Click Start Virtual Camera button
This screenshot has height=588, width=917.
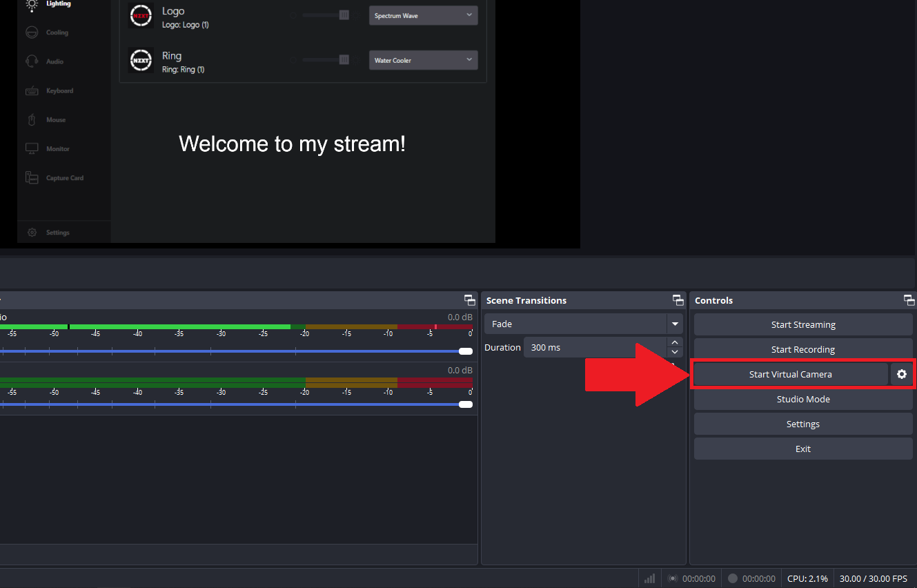(791, 374)
